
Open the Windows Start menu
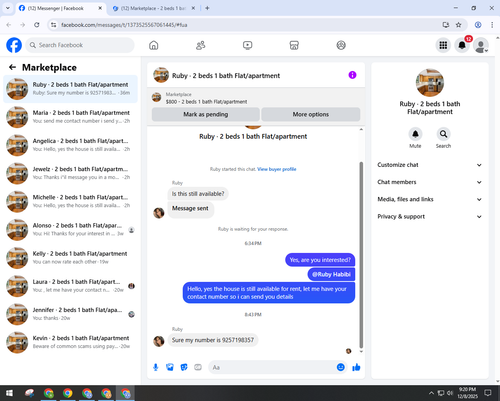pos(9,393)
